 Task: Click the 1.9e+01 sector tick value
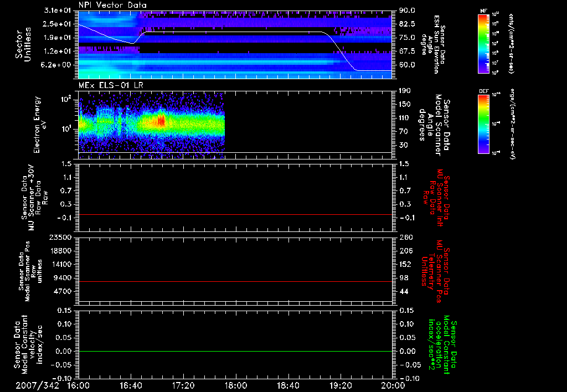[x=57, y=38]
